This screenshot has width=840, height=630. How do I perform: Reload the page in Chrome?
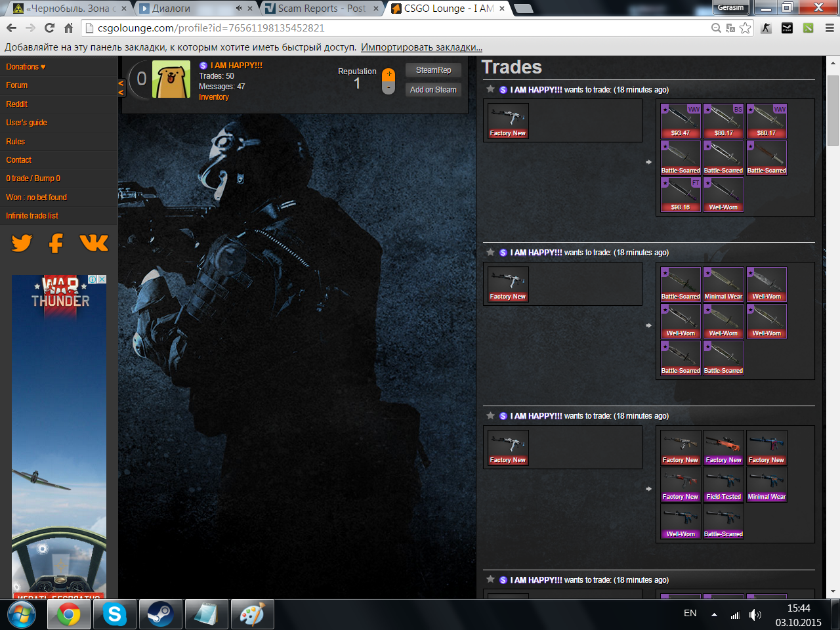pyautogui.click(x=49, y=28)
